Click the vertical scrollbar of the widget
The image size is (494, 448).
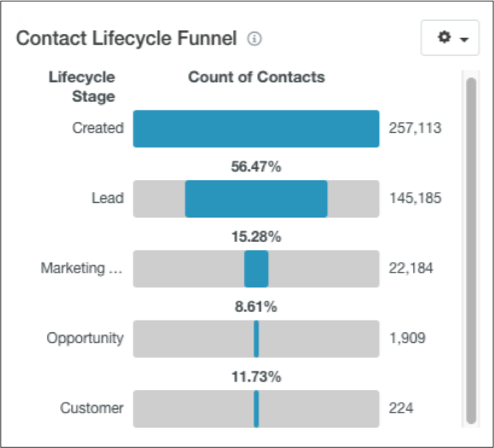tap(471, 247)
